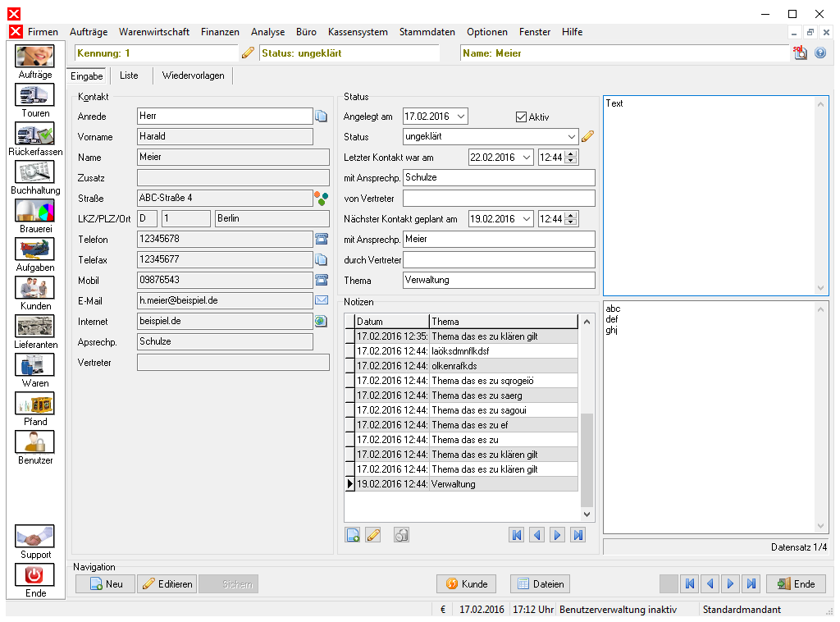Click the phone dial icon next to Telefon
This screenshot has width=840, height=622.
coord(322,239)
